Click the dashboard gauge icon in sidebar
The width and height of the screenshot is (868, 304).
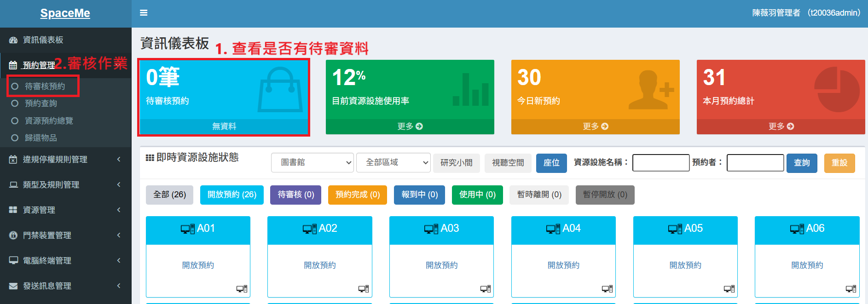[13, 40]
